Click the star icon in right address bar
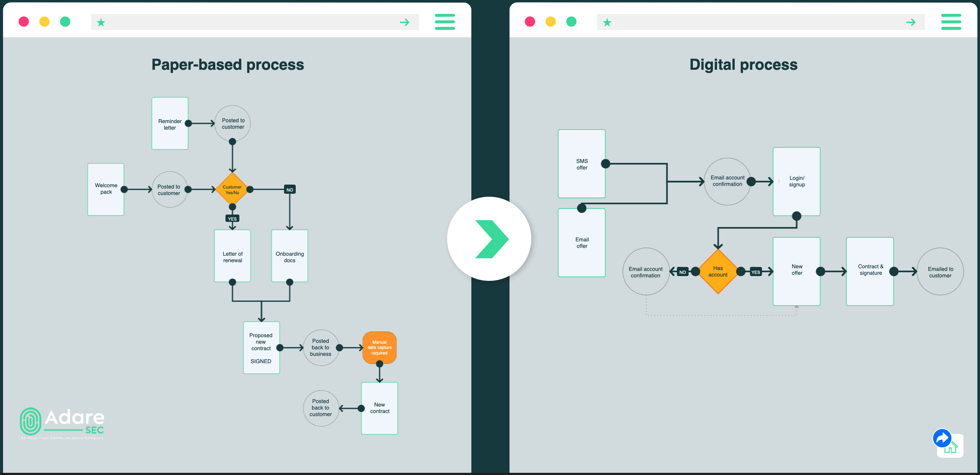980x475 pixels. tap(607, 22)
